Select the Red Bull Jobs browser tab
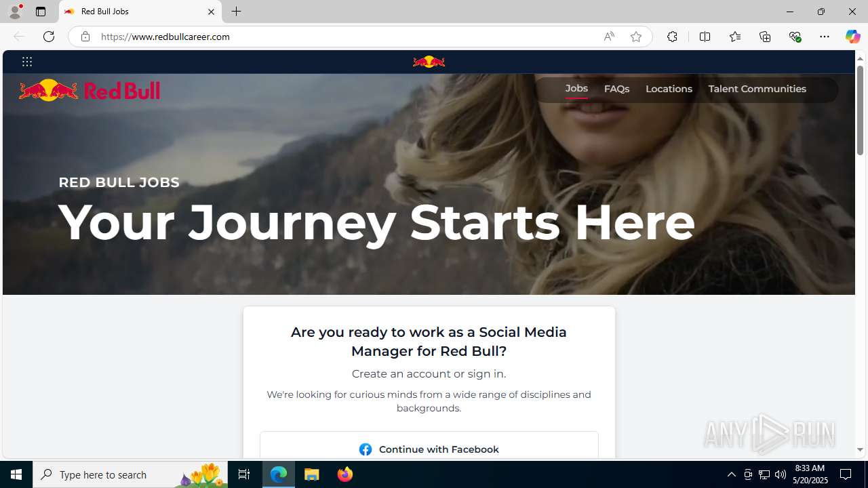The width and height of the screenshot is (868, 488). [x=140, y=12]
